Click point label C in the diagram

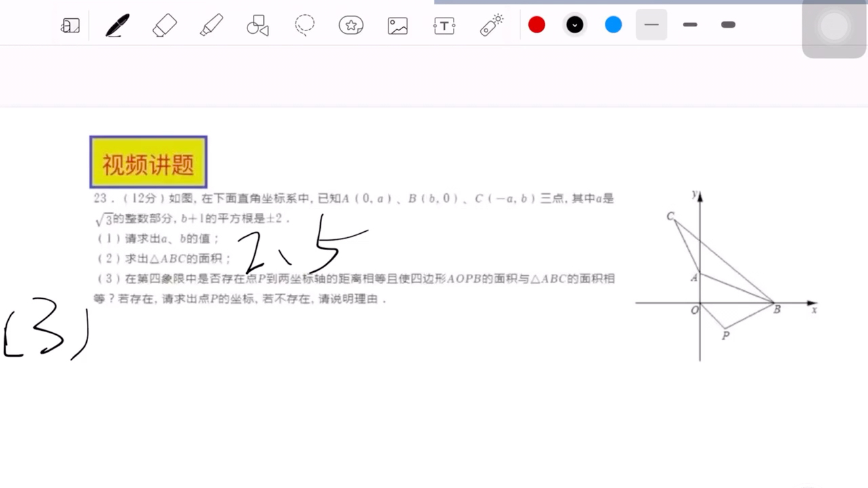click(670, 216)
